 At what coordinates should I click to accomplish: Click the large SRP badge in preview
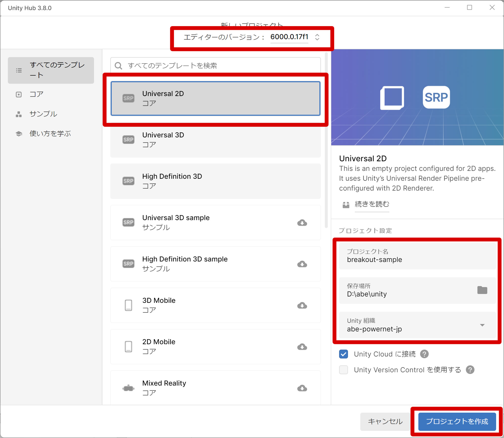[436, 97]
